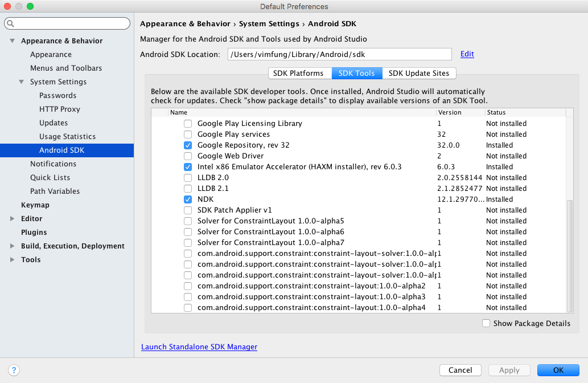Click the Cancel button
588x383 pixels.
[460, 370]
